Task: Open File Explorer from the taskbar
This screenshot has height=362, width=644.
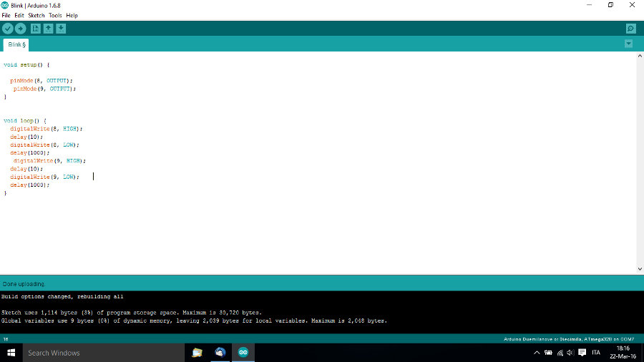Action: [197, 353]
